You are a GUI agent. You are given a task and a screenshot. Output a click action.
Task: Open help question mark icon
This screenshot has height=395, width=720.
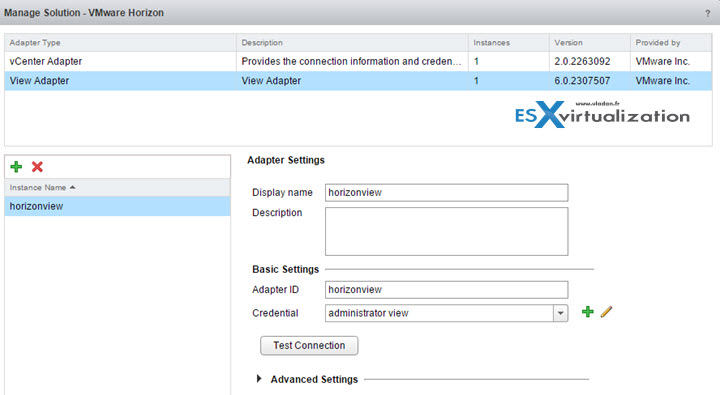[708, 13]
